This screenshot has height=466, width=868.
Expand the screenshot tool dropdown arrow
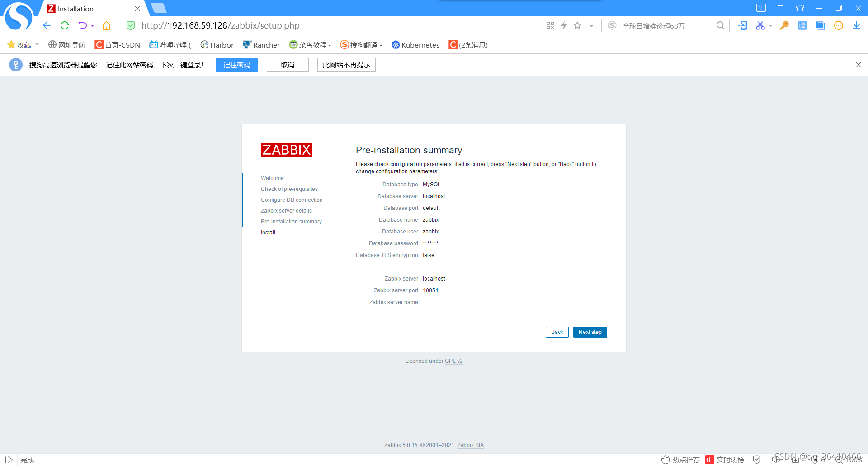pyautogui.click(x=770, y=26)
